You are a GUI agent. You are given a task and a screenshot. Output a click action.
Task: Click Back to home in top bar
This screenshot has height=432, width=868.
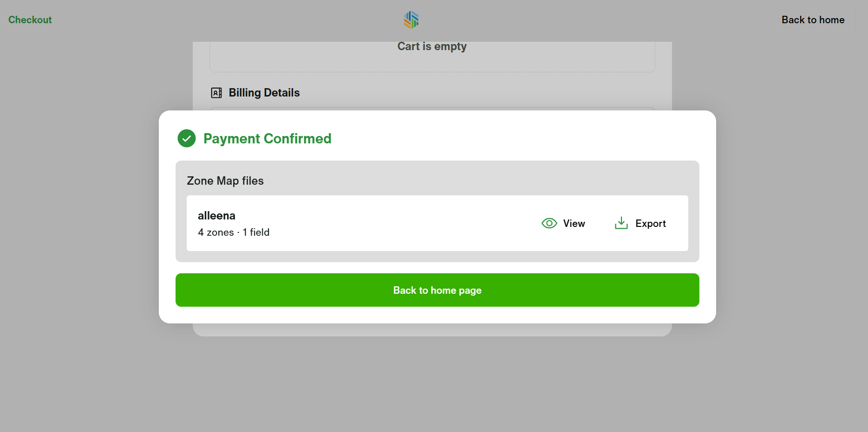point(813,20)
